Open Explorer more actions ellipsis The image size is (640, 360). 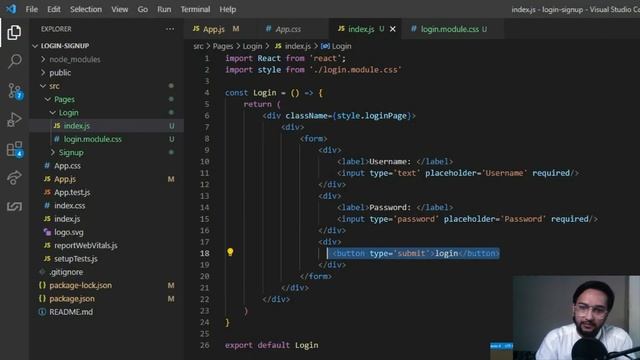170,29
